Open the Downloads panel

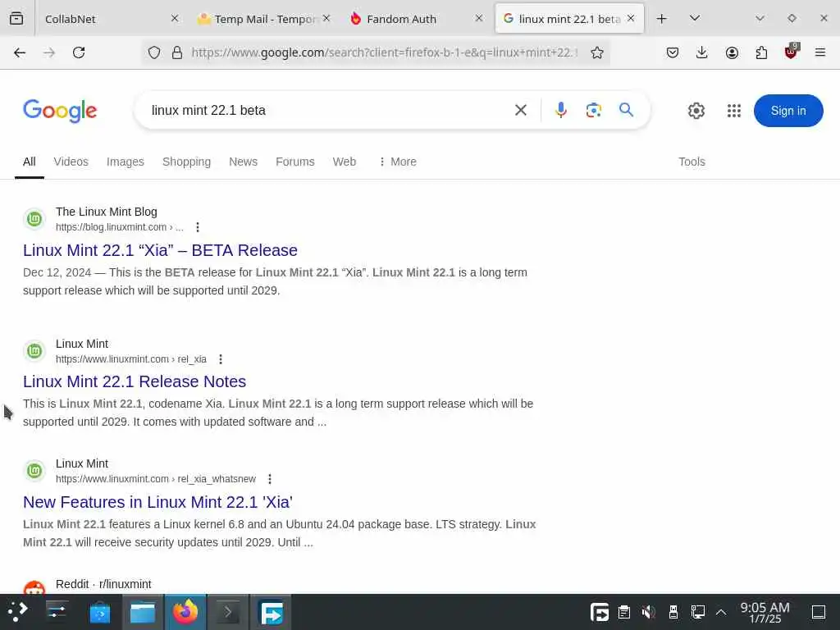(x=702, y=52)
